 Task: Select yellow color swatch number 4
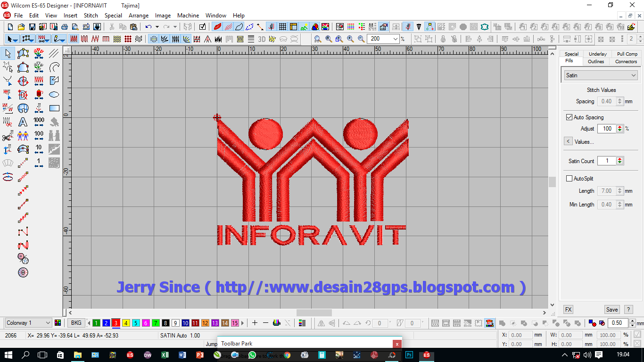(126, 323)
